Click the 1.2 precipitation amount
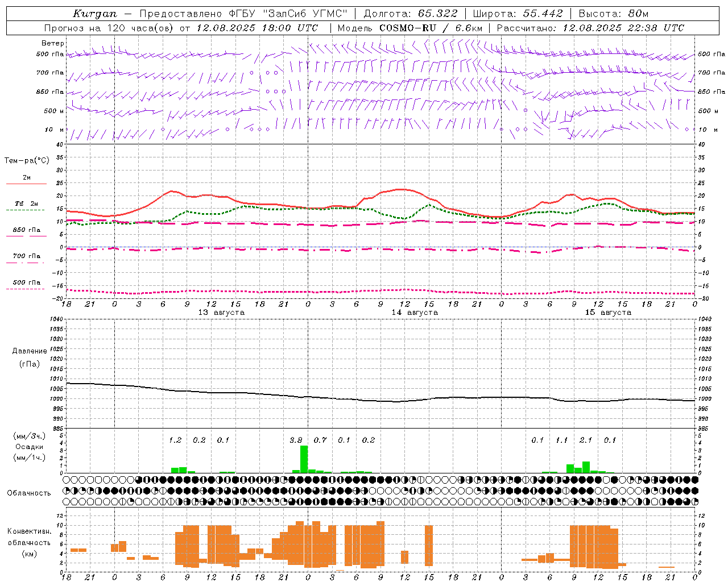Viewport: 728px width, 582px height. pyautogui.click(x=175, y=440)
